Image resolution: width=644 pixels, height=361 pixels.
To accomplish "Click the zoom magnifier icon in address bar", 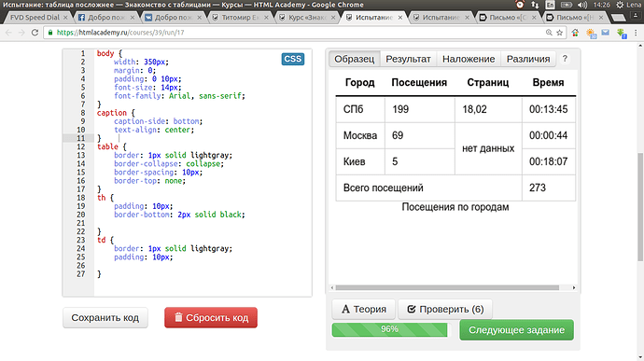I will 549,33.
